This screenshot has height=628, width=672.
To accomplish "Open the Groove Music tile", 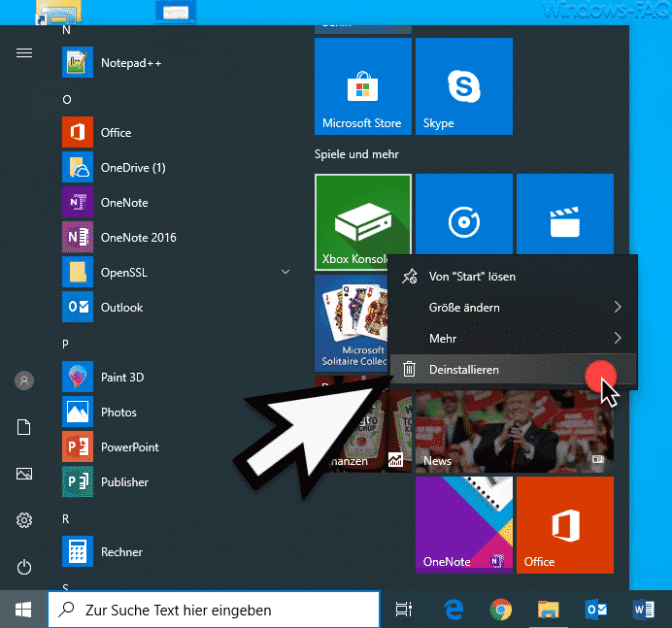I will pyautogui.click(x=463, y=222).
